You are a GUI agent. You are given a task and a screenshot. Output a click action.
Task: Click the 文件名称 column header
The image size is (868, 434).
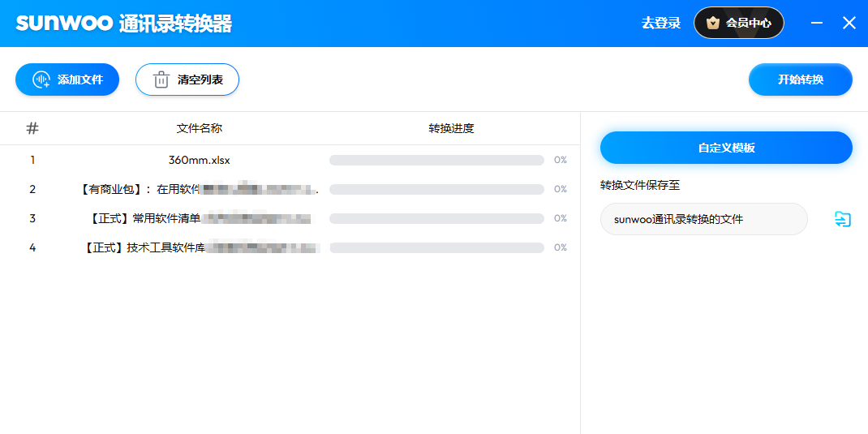click(199, 128)
